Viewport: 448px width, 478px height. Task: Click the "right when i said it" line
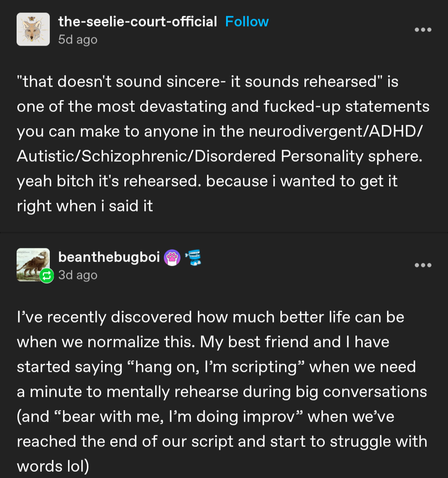click(x=85, y=206)
